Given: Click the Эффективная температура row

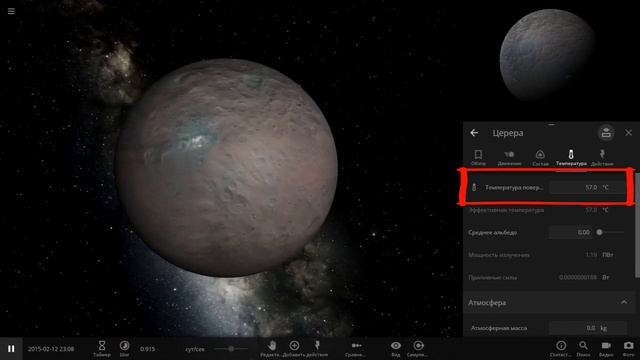Looking at the screenshot, I should click(x=548, y=210).
